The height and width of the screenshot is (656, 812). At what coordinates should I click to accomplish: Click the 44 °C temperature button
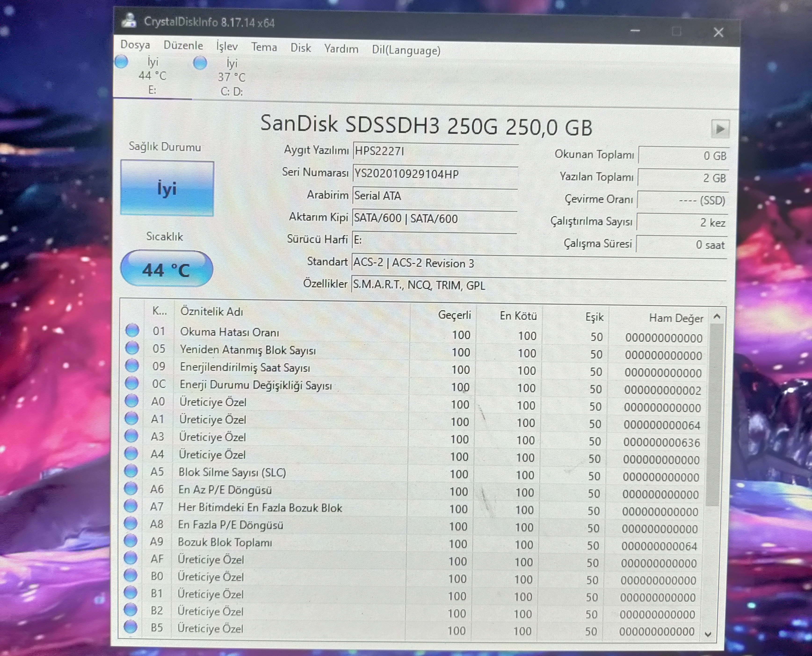(x=167, y=269)
